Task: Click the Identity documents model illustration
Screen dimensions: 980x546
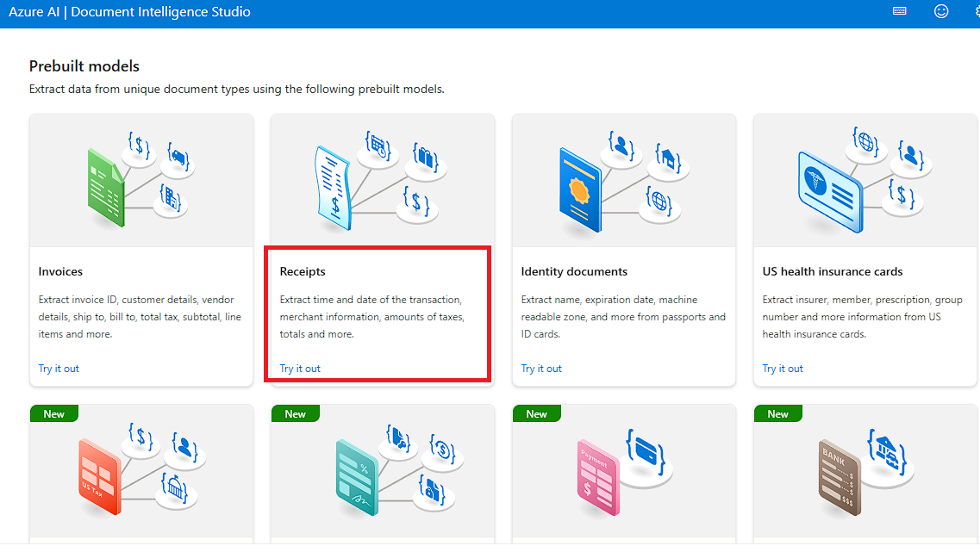Action: (623, 178)
